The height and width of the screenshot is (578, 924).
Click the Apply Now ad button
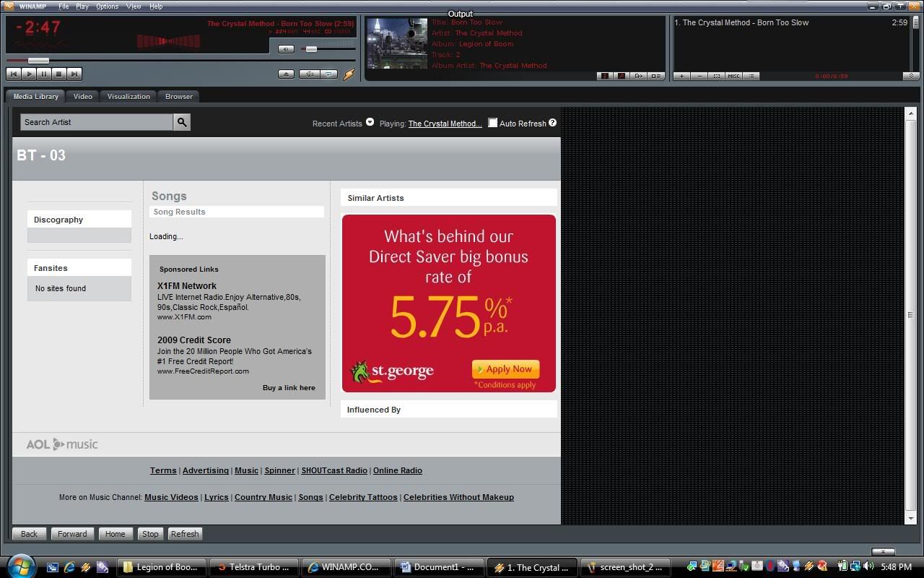506,369
